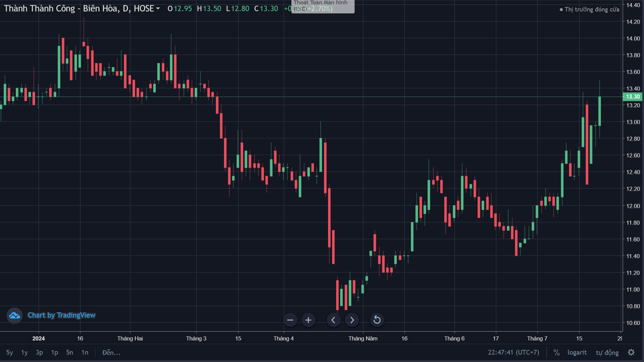Screen dimensions: 644x362
Task: Click the zoom out minus button
Action: pos(290,320)
